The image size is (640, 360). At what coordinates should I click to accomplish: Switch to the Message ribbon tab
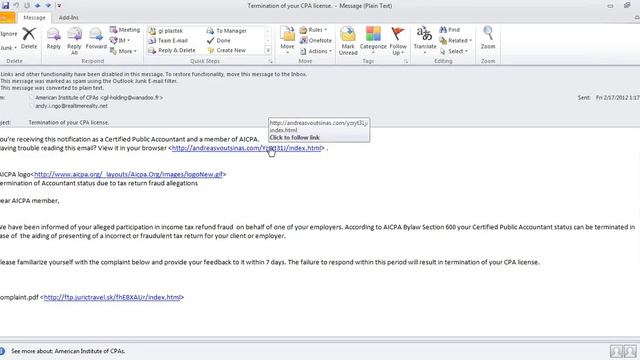(34, 18)
